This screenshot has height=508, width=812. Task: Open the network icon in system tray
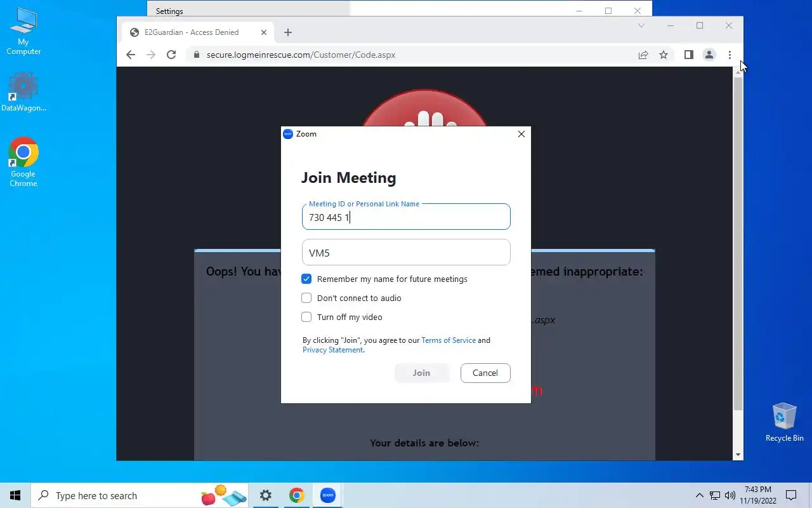[715, 495]
